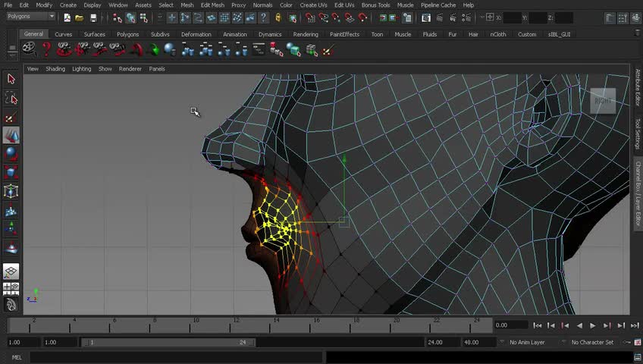
Task: Open the Shading panel menu
Action: point(55,69)
